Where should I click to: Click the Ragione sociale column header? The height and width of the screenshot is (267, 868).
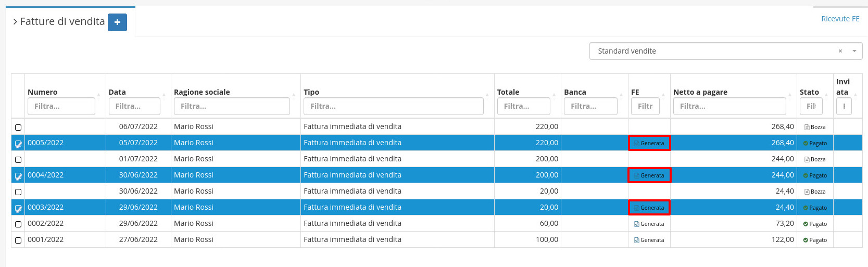click(202, 92)
